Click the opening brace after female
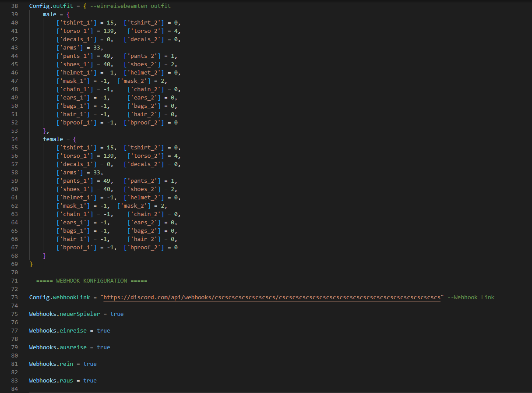The image size is (532, 393). [x=75, y=139]
